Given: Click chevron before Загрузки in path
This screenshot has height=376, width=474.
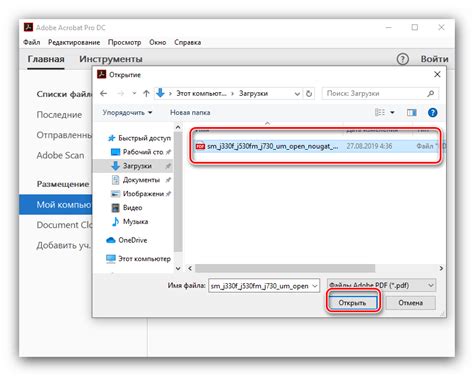Looking at the screenshot, I should point(232,94).
